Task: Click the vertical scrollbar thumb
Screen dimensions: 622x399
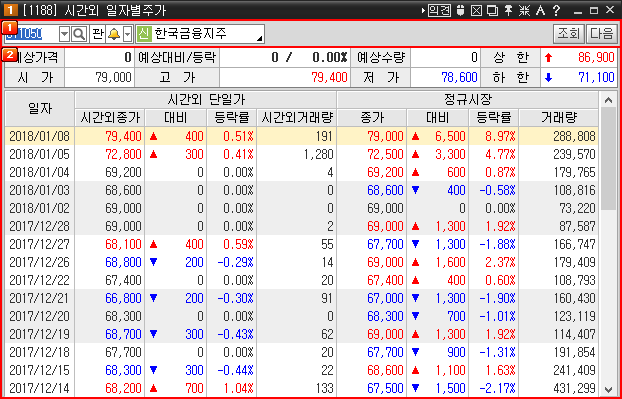Action: pyautogui.click(x=608, y=159)
